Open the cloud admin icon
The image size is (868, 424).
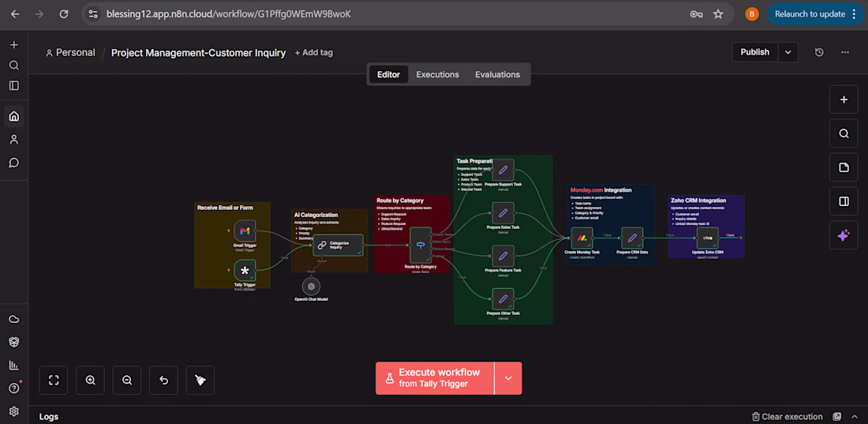tap(14, 319)
